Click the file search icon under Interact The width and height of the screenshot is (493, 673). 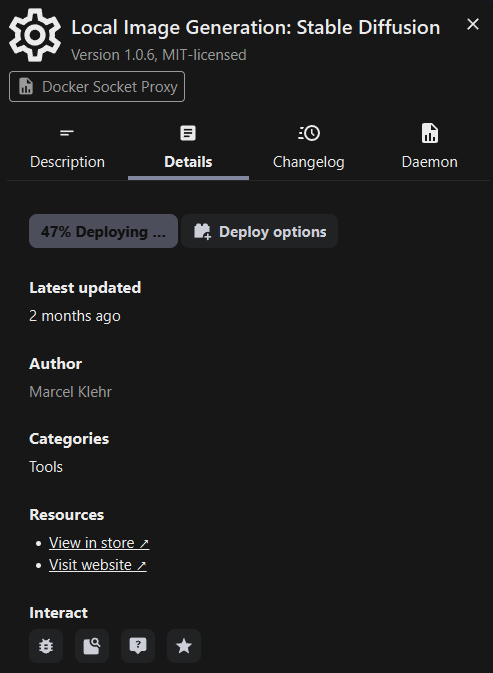coord(92,646)
